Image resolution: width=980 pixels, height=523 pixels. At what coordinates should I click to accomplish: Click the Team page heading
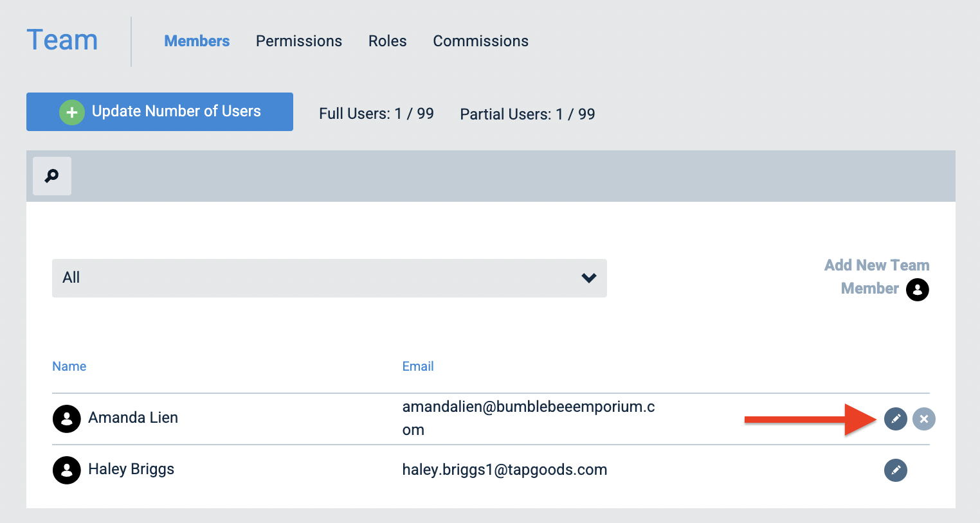[62, 40]
